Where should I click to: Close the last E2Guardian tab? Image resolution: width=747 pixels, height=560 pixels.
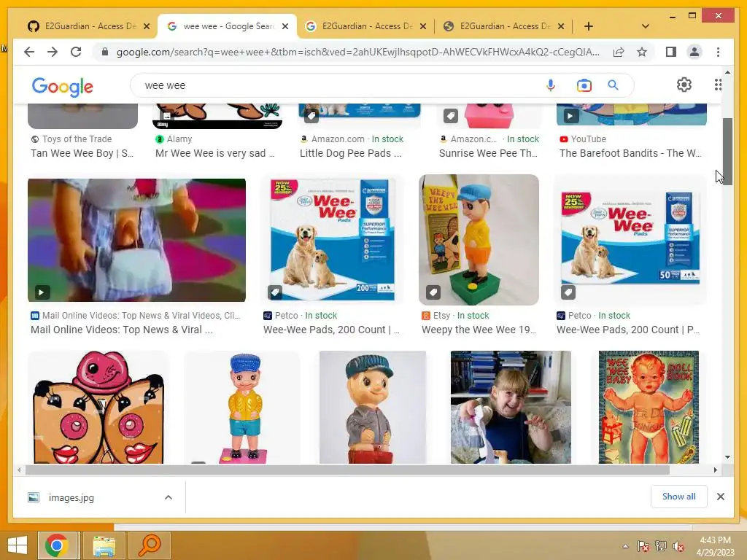click(561, 26)
